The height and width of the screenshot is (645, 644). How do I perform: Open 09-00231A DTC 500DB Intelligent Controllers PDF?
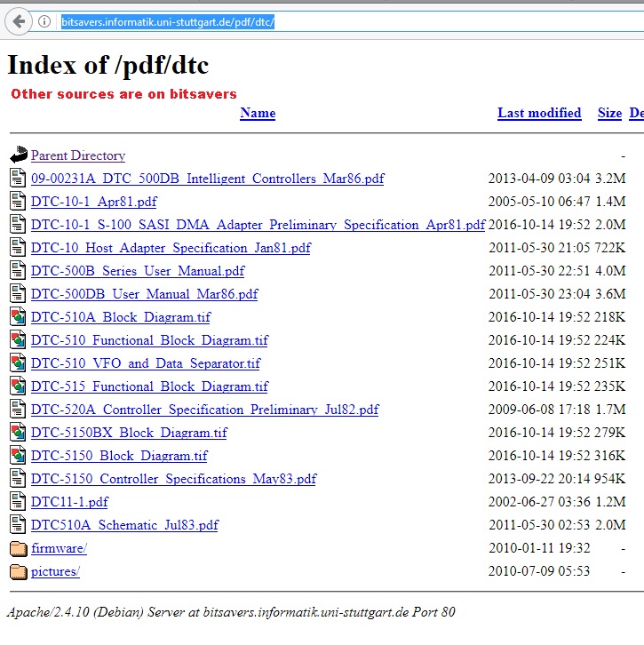[207, 179]
